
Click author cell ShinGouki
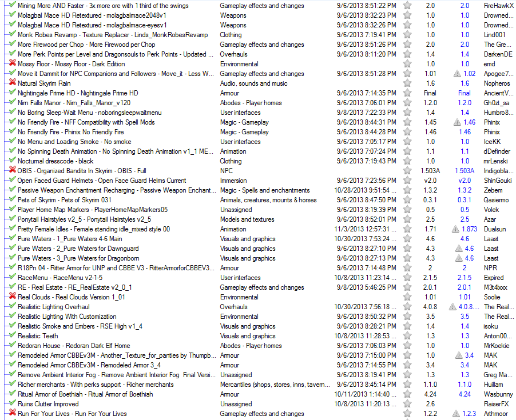coord(498,181)
